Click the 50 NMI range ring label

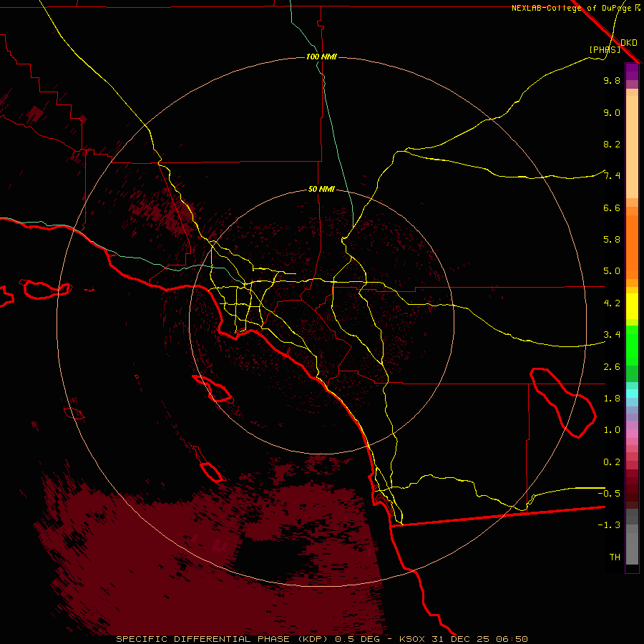(321, 189)
